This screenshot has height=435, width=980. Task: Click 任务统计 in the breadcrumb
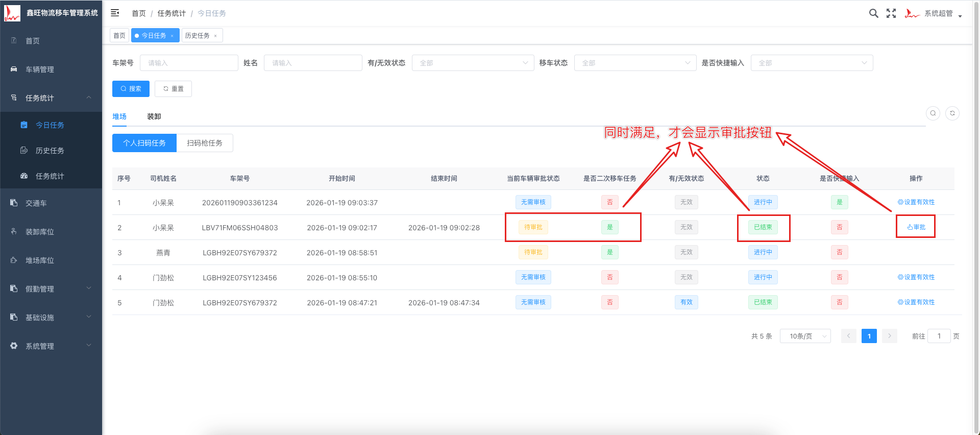(171, 13)
